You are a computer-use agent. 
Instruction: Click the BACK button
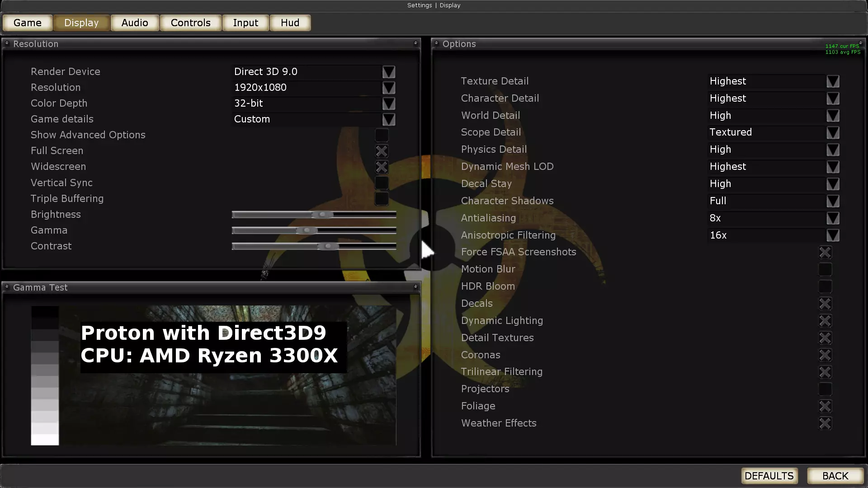835,476
